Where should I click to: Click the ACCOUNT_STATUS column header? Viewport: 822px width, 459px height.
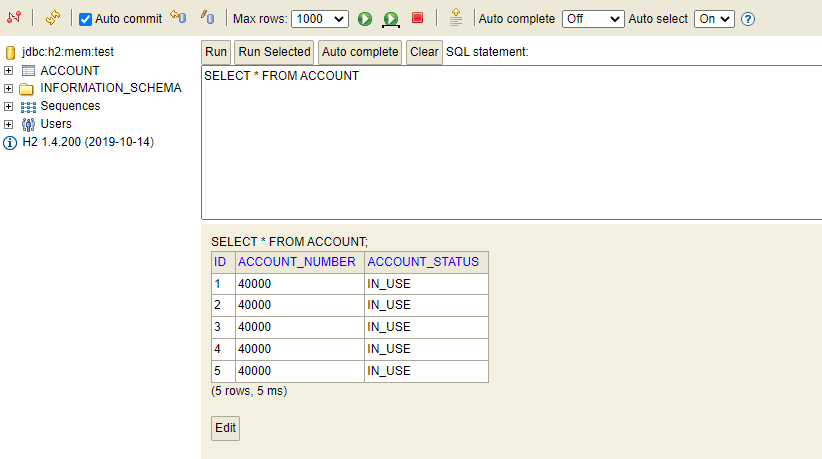pos(426,262)
